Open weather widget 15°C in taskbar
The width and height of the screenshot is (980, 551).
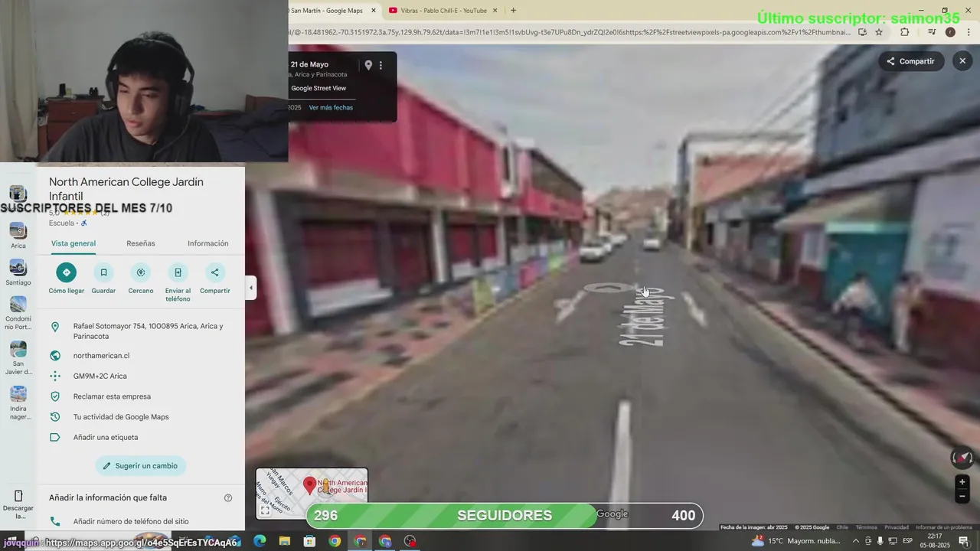795,541
